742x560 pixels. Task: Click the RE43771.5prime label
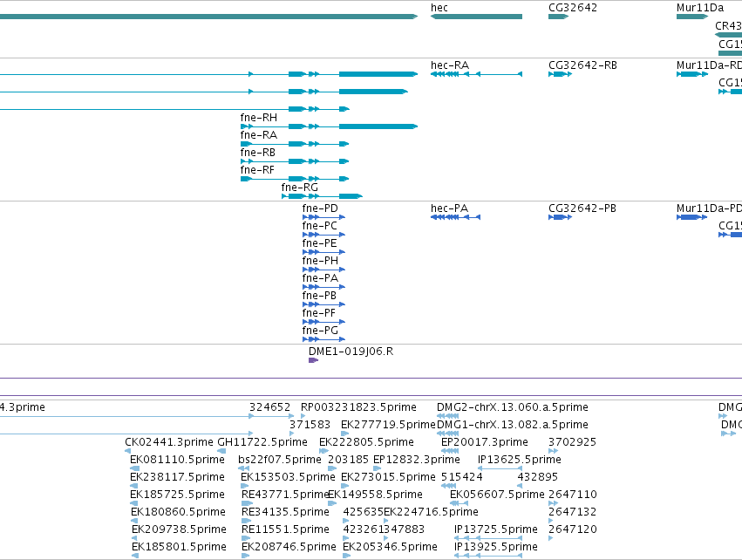tap(285, 495)
